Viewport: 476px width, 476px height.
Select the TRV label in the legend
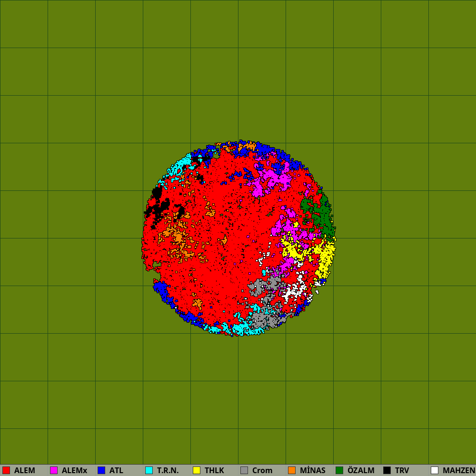click(x=402, y=471)
